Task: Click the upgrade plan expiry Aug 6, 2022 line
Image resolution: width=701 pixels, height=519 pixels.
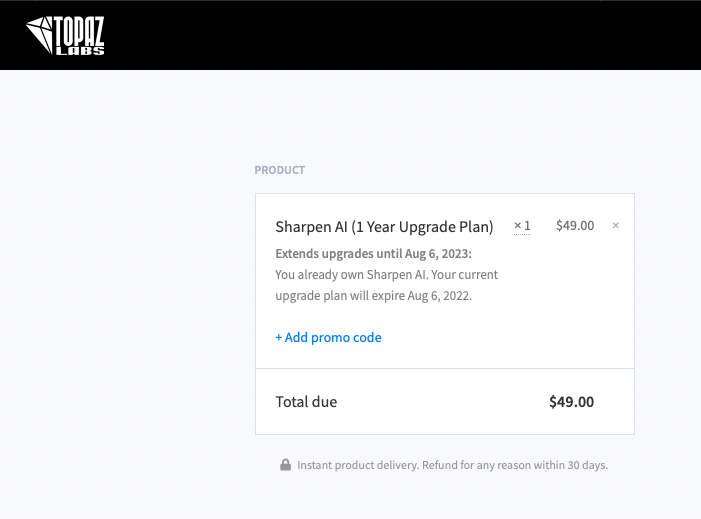Action: click(x=373, y=296)
